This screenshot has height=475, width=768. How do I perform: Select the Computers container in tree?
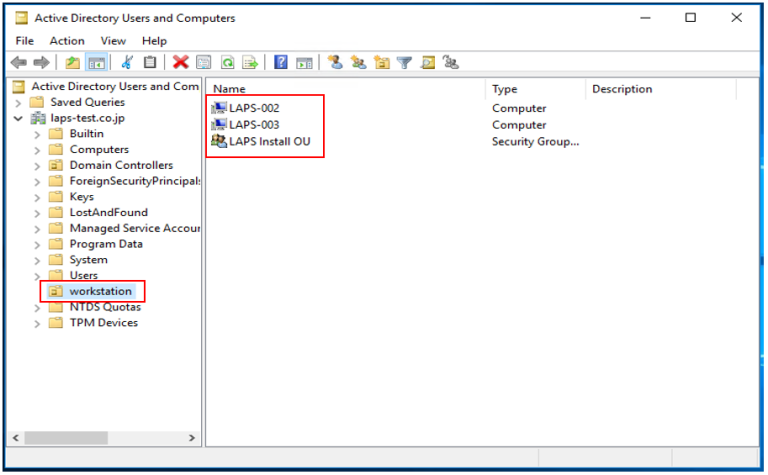(x=98, y=149)
